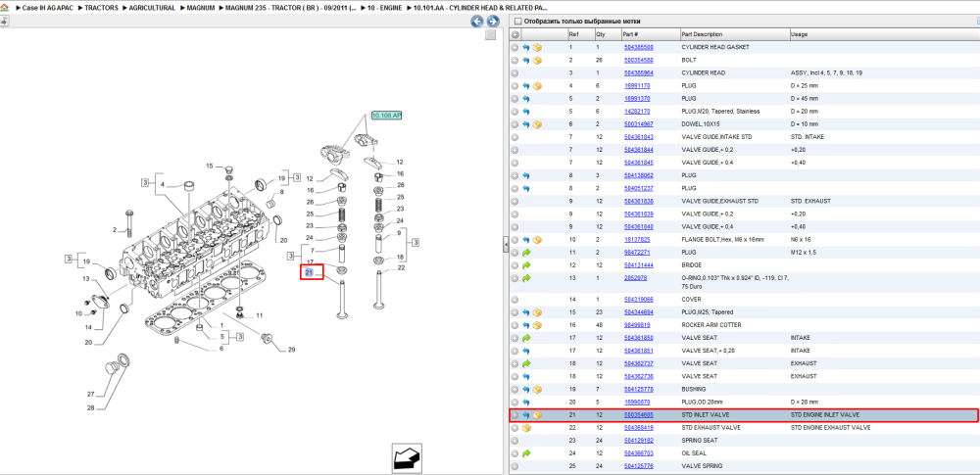
Task: Click green arrow in PLUG M12 x 1.5 row
Action: (526, 253)
